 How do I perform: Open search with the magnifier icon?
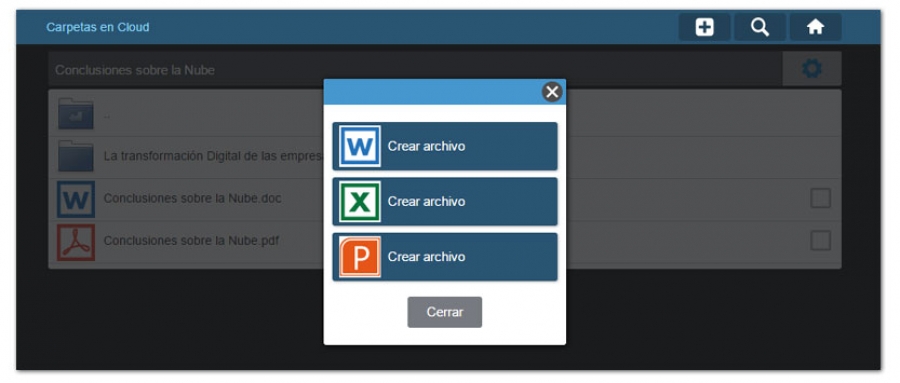point(760,27)
